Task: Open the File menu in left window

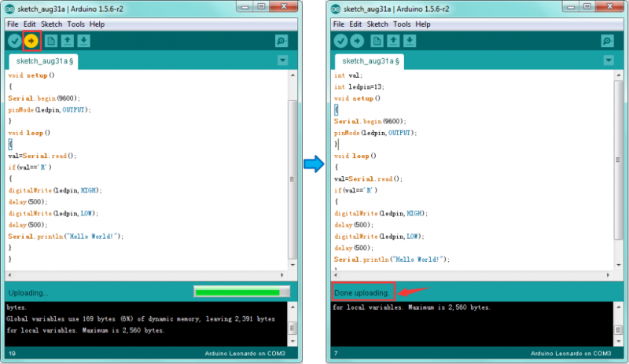Action: 13,24
